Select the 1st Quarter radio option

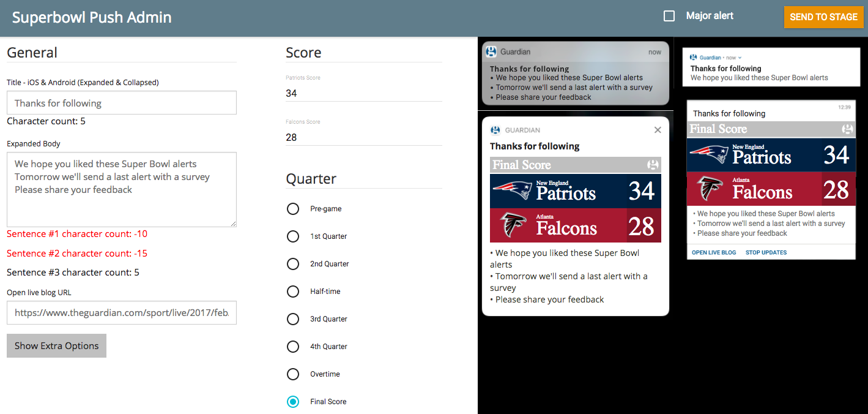[x=293, y=236]
